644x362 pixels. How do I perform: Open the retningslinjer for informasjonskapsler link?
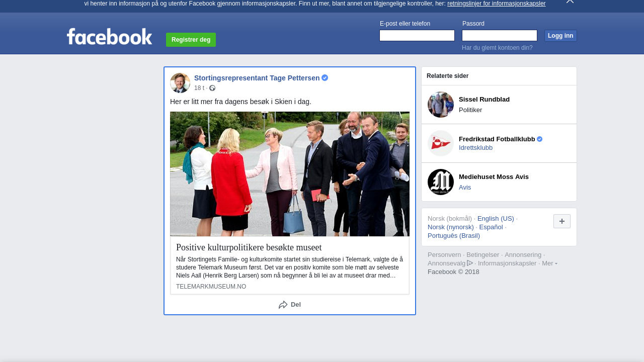point(496,4)
